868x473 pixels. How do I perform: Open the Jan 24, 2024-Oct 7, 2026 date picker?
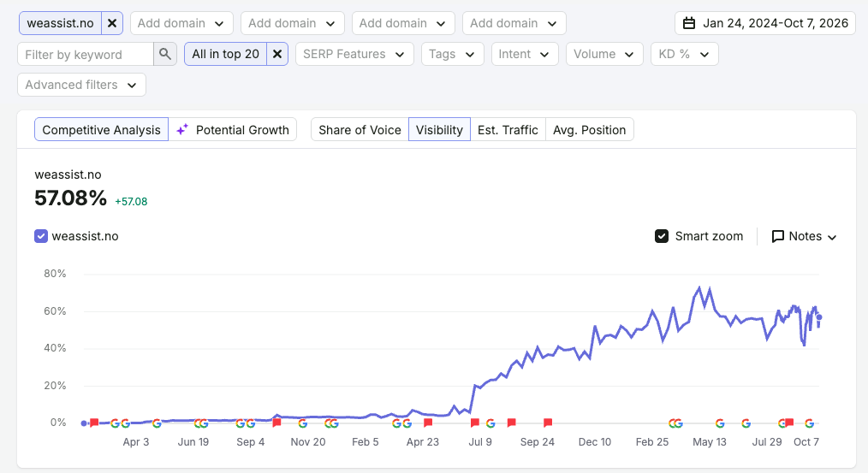click(765, 23)
